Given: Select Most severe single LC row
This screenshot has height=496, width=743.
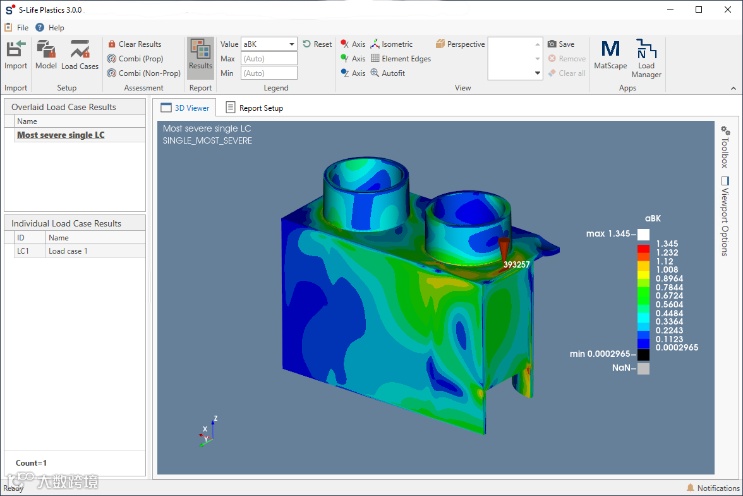Looking at the screenshot, I should click(75, 135).
